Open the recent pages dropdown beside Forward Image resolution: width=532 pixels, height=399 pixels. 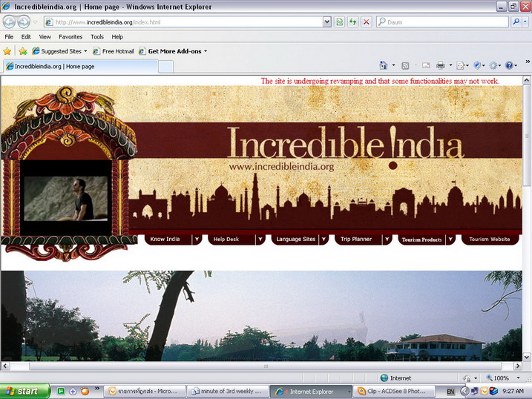[36, 22]
